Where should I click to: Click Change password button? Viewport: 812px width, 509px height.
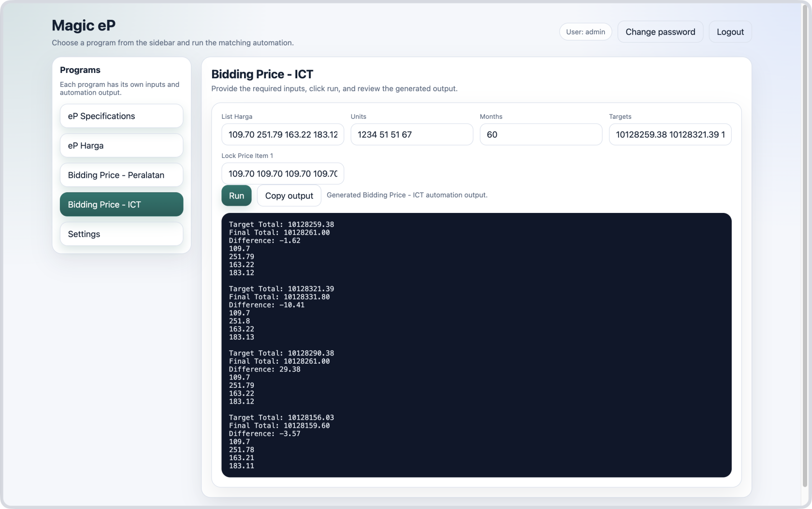[660, 32]
